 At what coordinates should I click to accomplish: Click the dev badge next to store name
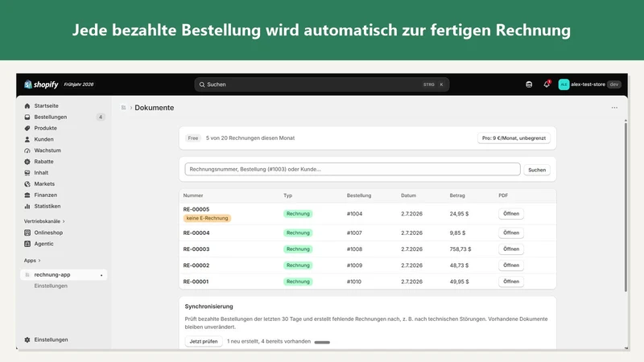click(x=614, y=84)
